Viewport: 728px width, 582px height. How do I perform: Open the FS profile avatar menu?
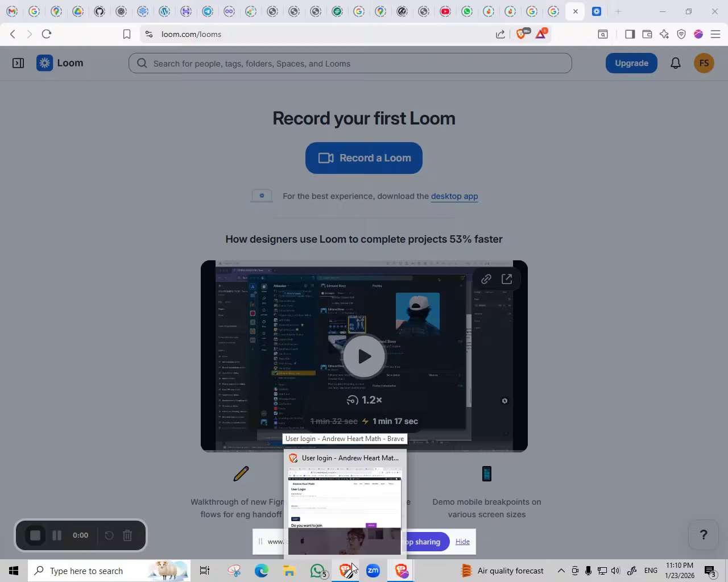pos(704,63)
